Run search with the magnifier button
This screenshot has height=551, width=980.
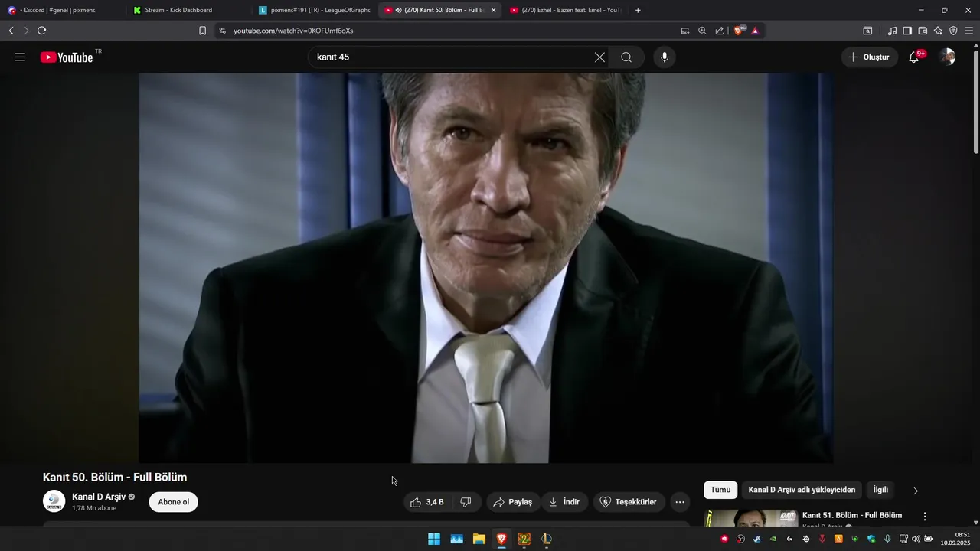tap(626, 57)
